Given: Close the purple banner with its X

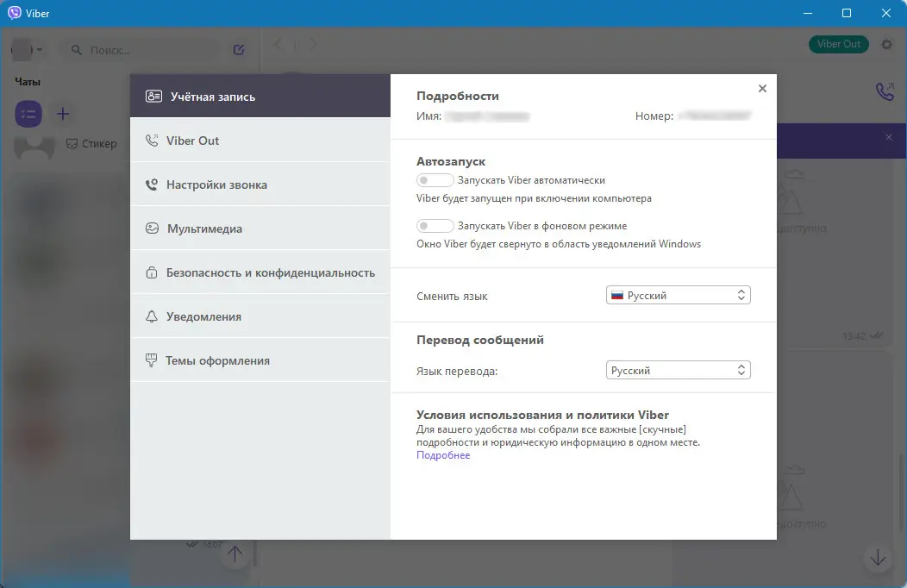Looking at the screenshot, I should coord(889,137).
